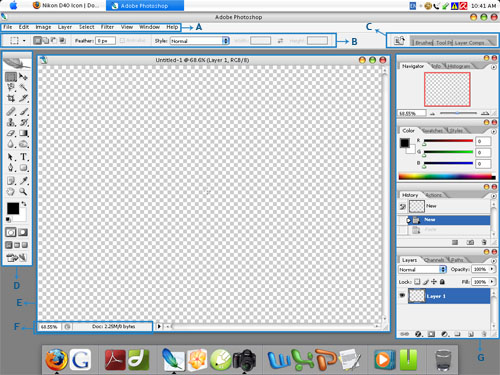This screenshot has width=500, height=375.
Task: Open the Image menu
Action: coord(43,27)
